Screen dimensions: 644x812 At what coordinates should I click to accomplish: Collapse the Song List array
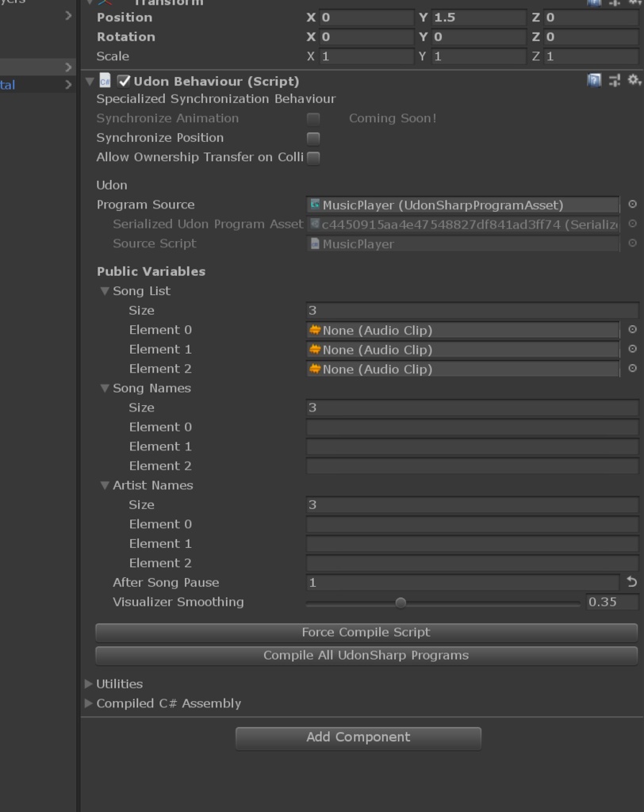point(105,291)
